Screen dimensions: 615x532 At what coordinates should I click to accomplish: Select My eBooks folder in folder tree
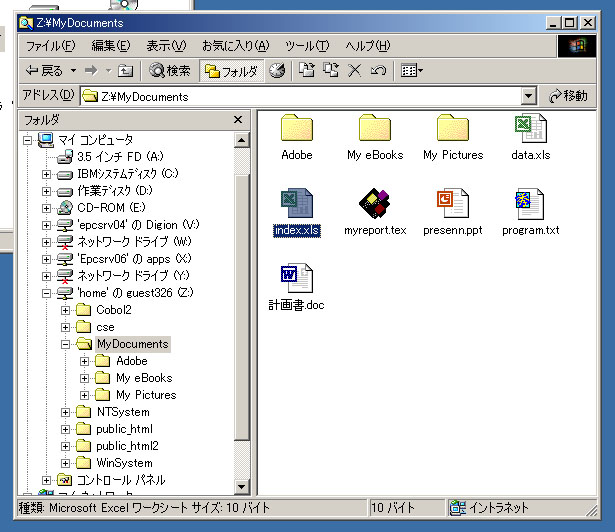point(144,378)
